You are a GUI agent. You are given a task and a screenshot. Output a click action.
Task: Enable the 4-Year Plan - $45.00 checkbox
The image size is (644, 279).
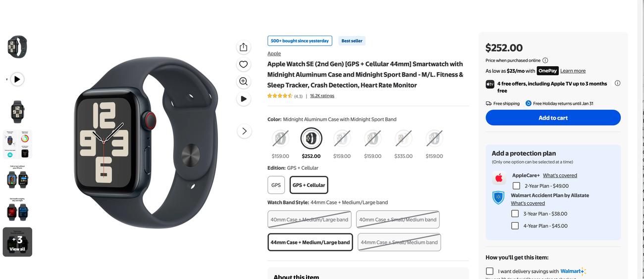(x=515, y=226)
